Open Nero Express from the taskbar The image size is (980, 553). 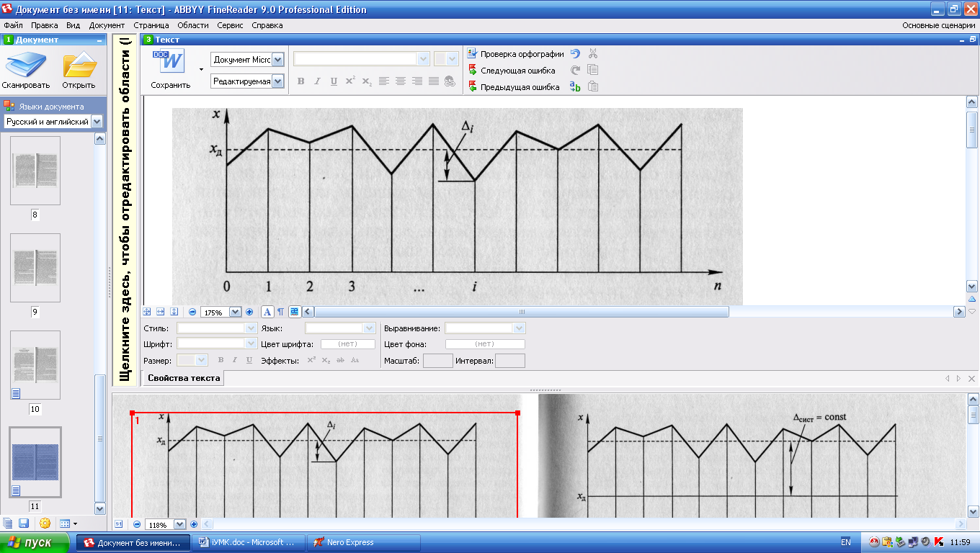tap(364, 542)
